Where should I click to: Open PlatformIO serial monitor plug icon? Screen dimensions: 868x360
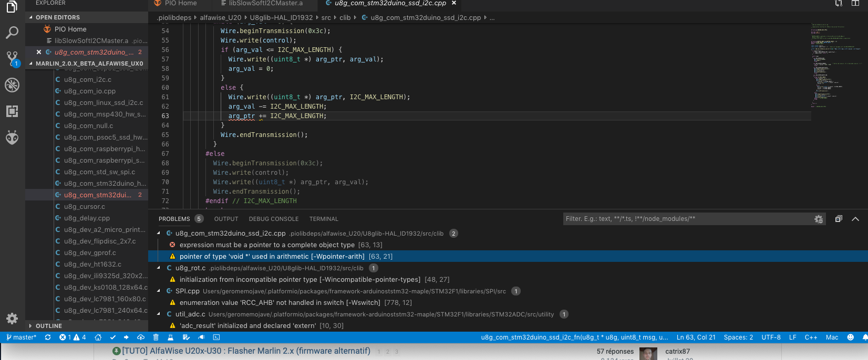click(x=201, y=337)
